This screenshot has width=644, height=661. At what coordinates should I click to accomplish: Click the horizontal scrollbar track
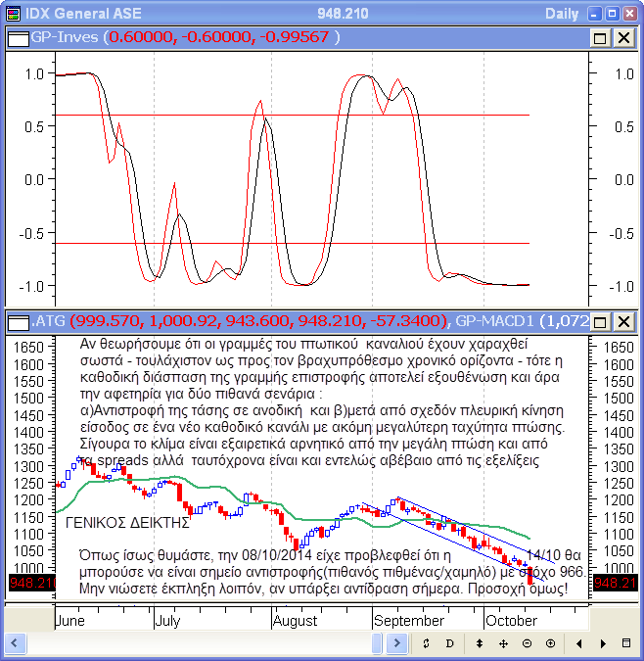pyautogui.click(x=196, y=642)
